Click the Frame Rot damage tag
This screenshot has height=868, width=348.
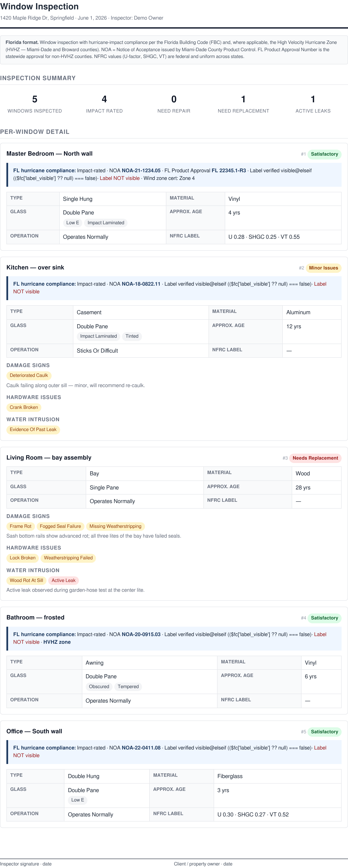(20, 526)
